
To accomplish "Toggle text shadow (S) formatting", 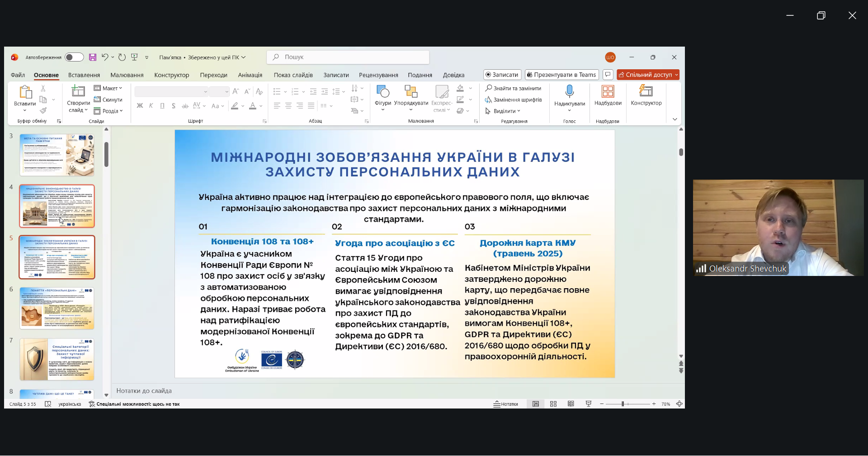I will click(x=174, y=106).
